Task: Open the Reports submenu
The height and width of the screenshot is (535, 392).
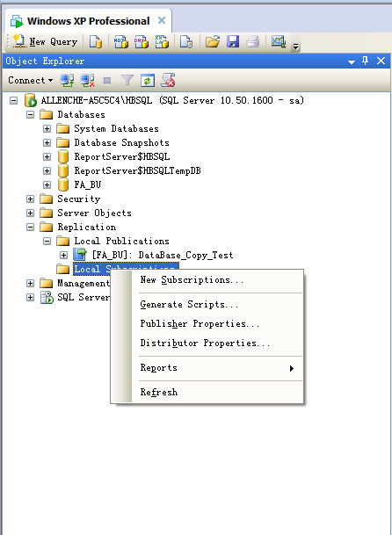Action: 207,368
